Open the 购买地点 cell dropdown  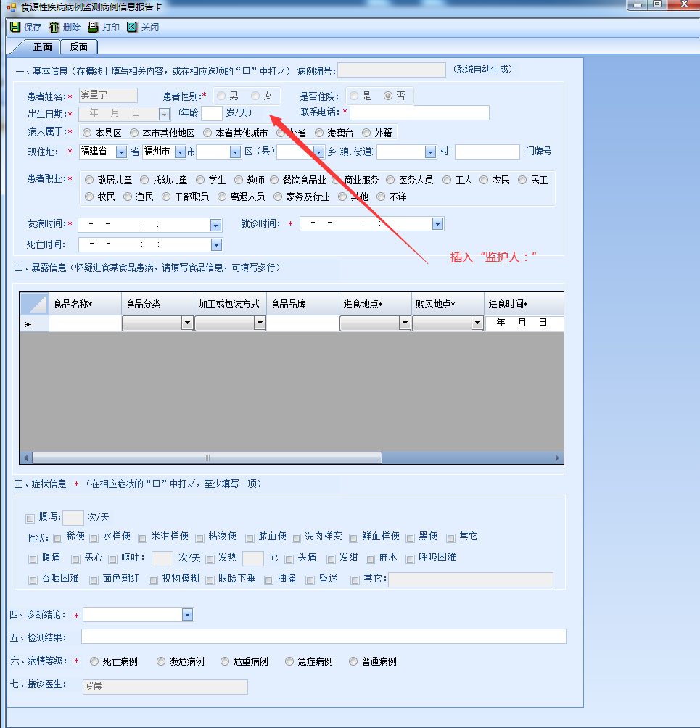tap(477, 323)
